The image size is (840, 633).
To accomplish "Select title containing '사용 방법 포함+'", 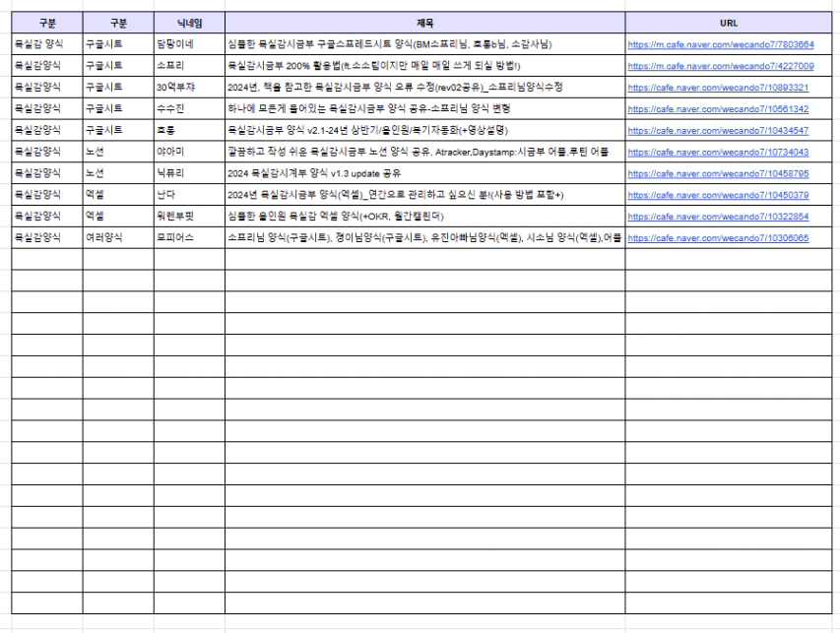I will pyautogui.click(x=424, y=194).
